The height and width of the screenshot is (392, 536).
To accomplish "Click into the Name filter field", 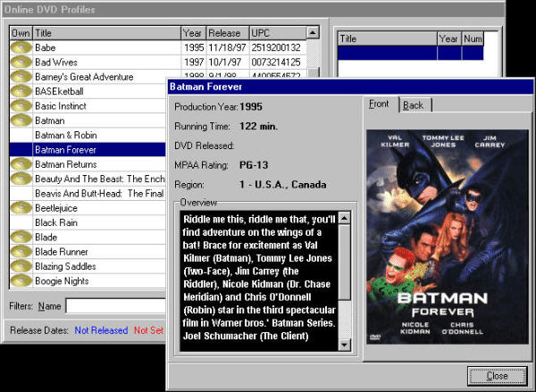I will coord(115,306).
